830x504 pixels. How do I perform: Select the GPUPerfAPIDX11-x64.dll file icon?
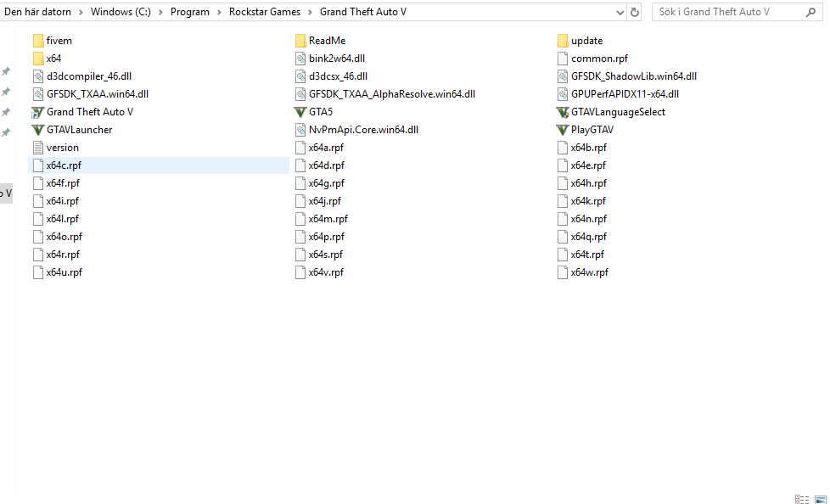tap(563, 94)
